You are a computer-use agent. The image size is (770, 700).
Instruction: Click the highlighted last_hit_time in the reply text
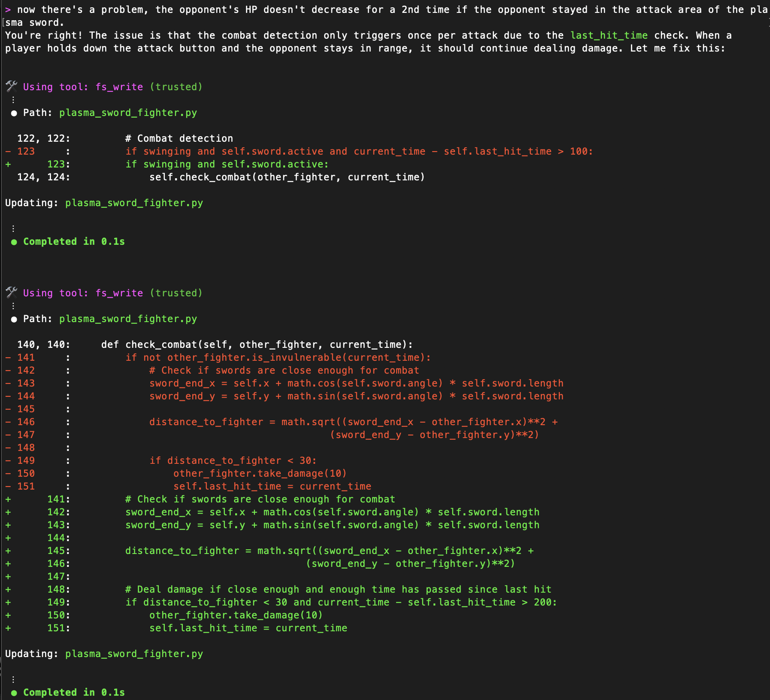[609, 35]
